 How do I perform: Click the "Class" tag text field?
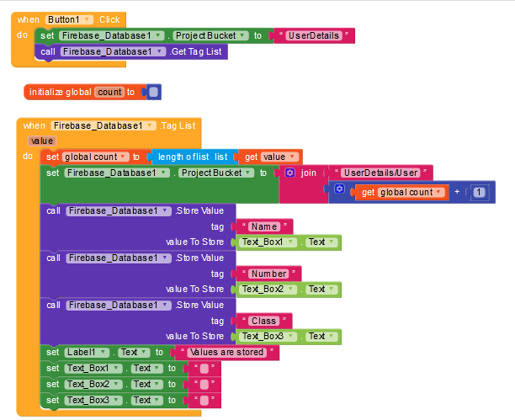[263, 321]
